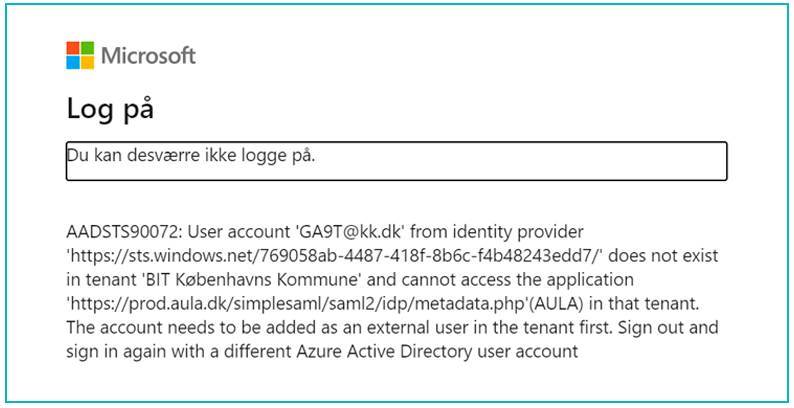Click the yellow square of Microsoft logo

[88, 63]
